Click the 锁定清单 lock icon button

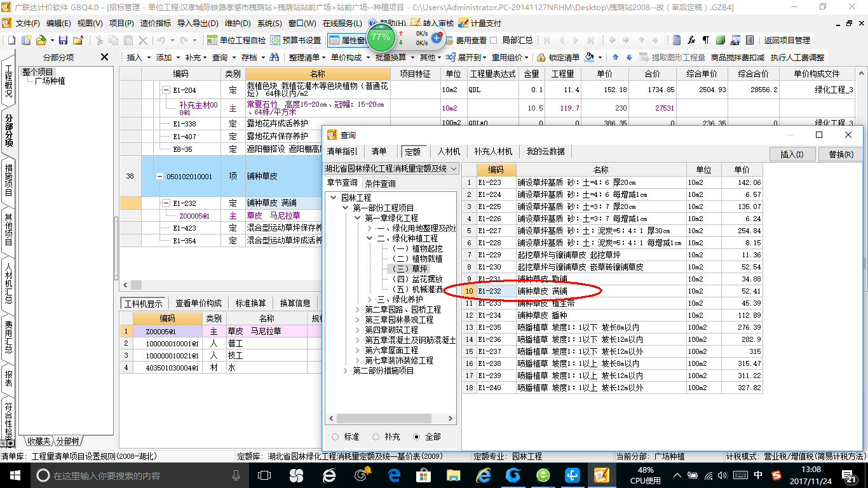(x=558, y=57)
